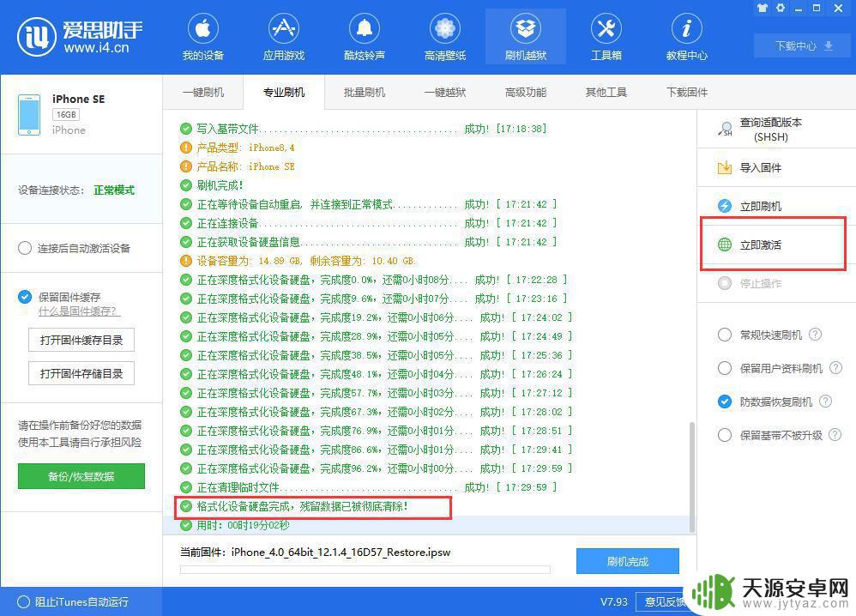Image resolution: width=856 pixels, height=616 pixels.
Task: Click success icon beside 正在连接设备
Action: [186, 223]
